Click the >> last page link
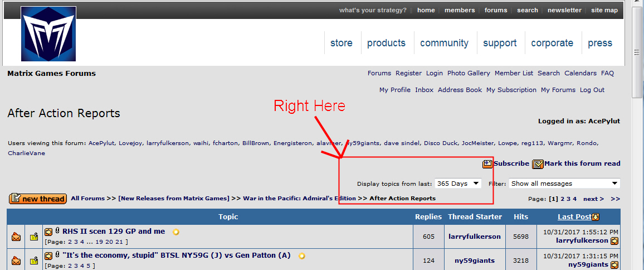This screenshot has height=270, width=644. coord(615,199)
